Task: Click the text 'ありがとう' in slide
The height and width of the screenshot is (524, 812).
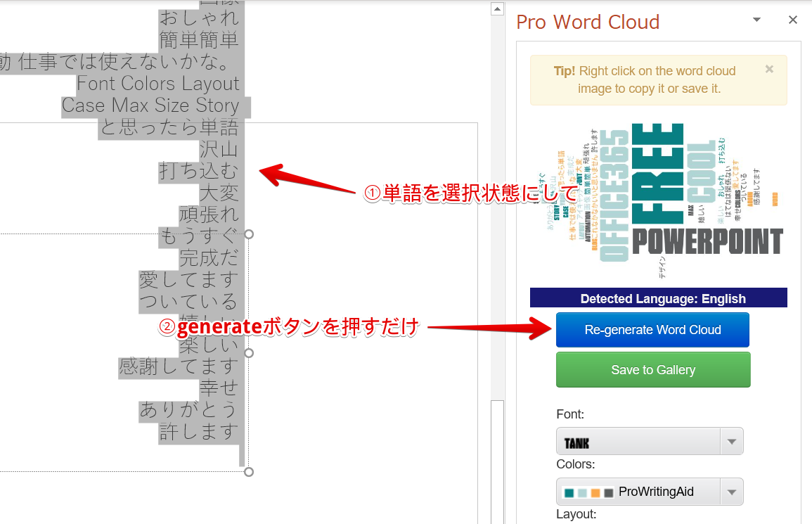Action: 188,409
